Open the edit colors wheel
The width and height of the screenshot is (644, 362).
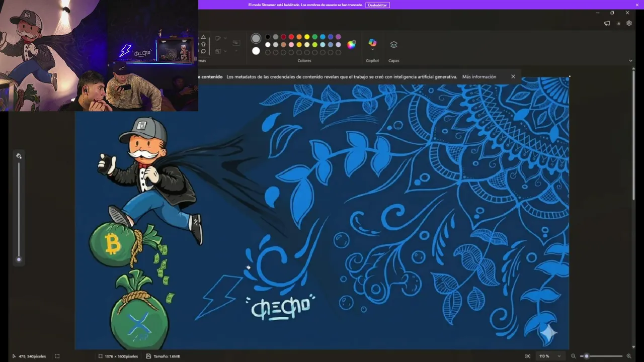pyautogui.click(x=351, y=44)
